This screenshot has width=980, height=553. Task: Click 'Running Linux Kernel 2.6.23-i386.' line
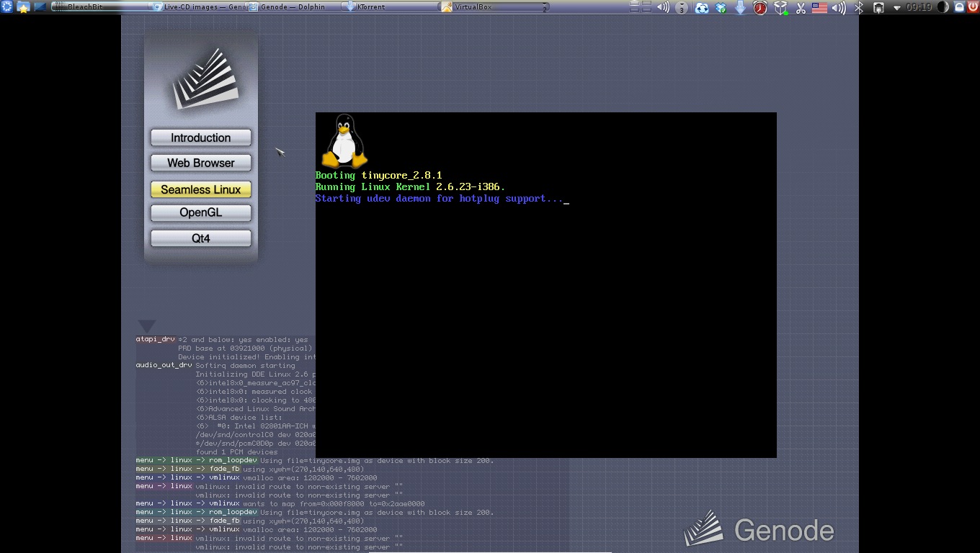click(411, 186)
